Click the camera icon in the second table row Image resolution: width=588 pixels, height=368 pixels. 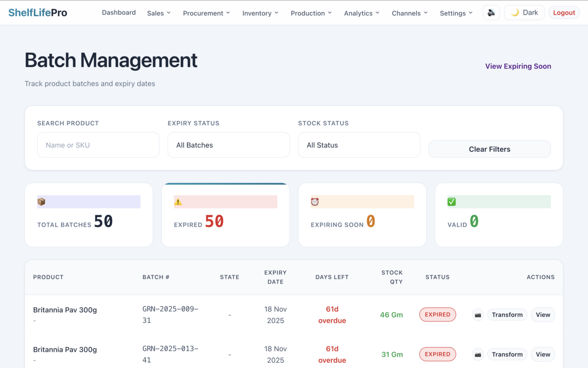coord(478,354)
